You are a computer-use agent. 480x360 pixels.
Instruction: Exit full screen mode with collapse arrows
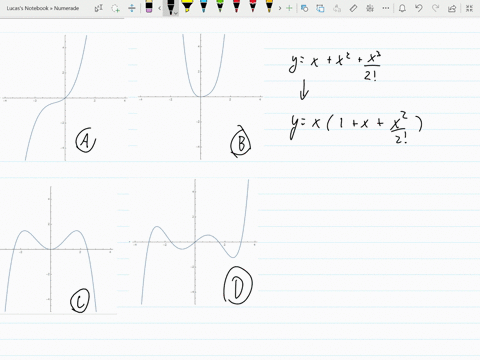469,8
